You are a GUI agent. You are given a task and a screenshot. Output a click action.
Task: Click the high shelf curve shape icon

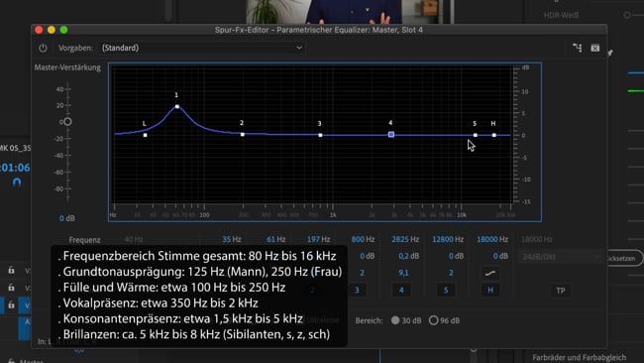(490, 273)
